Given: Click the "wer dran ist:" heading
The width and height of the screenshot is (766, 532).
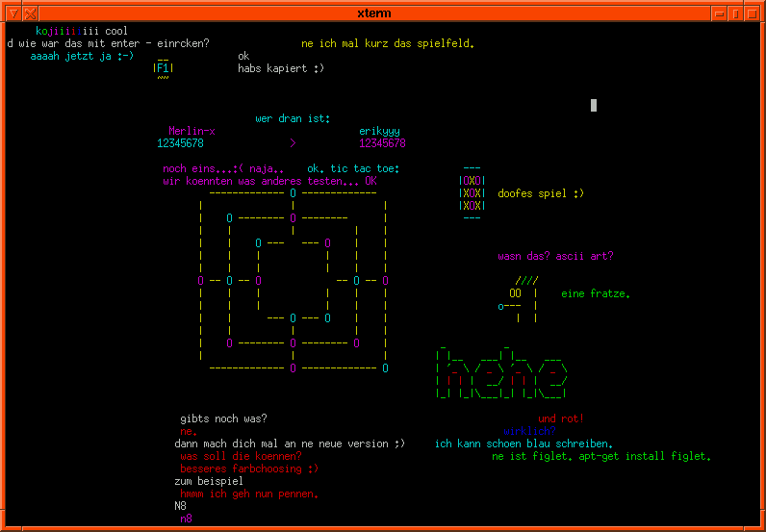Looking at the screenshot, I should click(293, 118).
